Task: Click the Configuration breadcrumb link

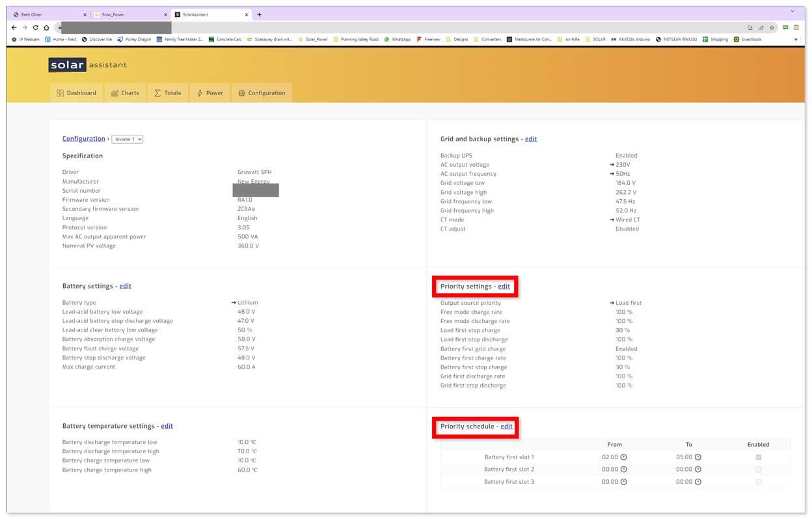Action: tap(83, 139)
